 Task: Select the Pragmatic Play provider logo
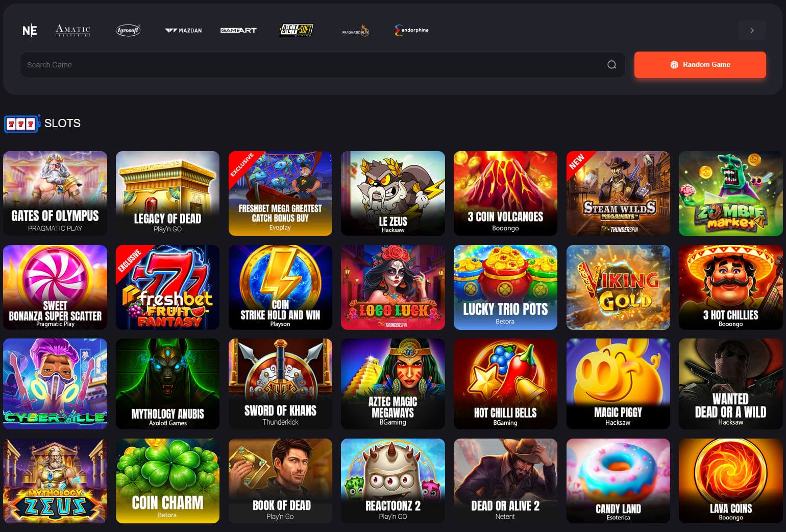(x=356, y=31)
